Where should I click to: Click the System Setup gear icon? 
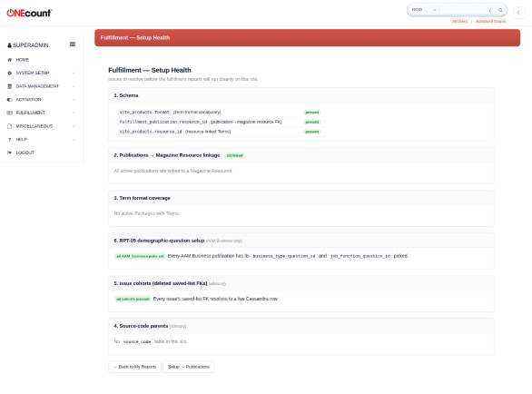9,73
